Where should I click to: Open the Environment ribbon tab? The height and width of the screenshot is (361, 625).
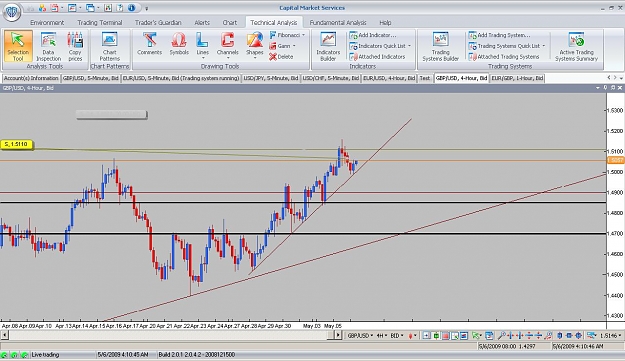tap(47, 22)
